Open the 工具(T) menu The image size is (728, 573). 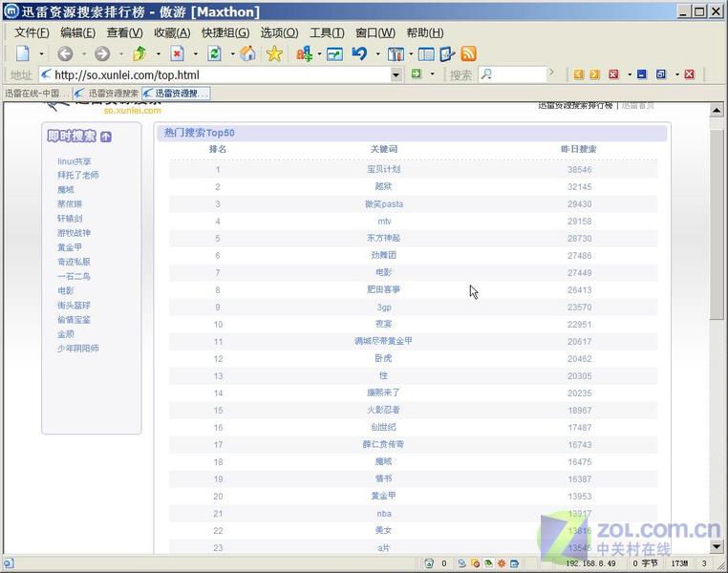(x=327, y=32)
